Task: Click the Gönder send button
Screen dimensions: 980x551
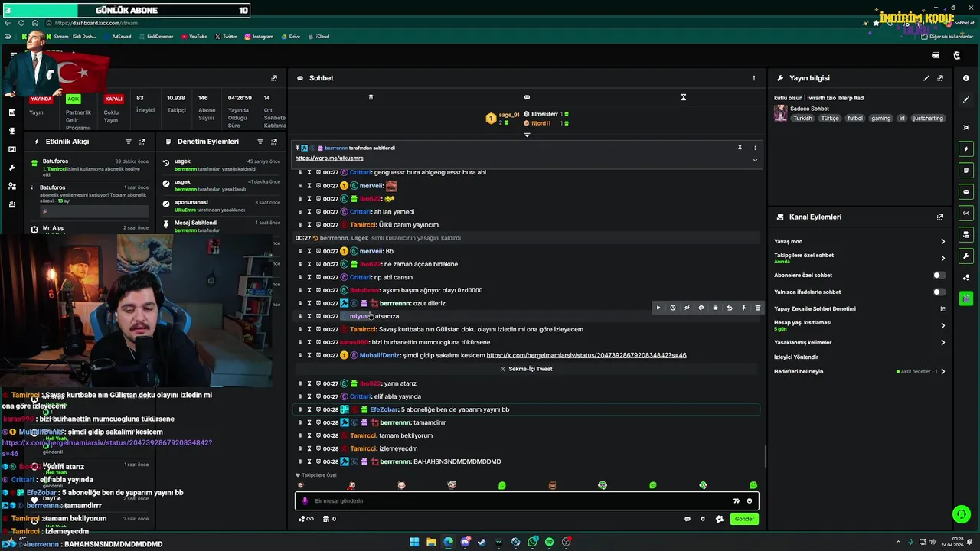Action: coord(744,519)
